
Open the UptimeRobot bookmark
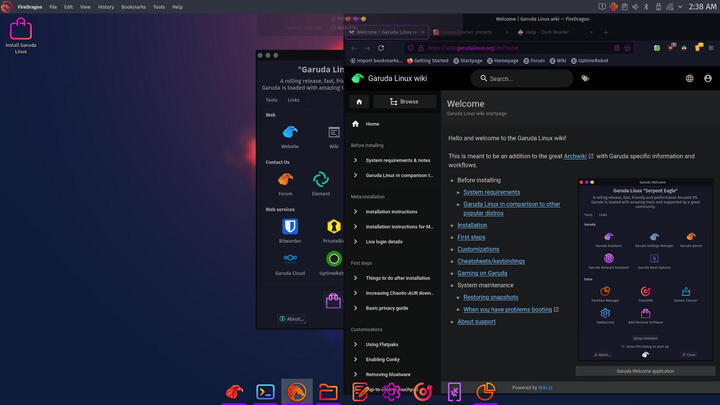589,61
